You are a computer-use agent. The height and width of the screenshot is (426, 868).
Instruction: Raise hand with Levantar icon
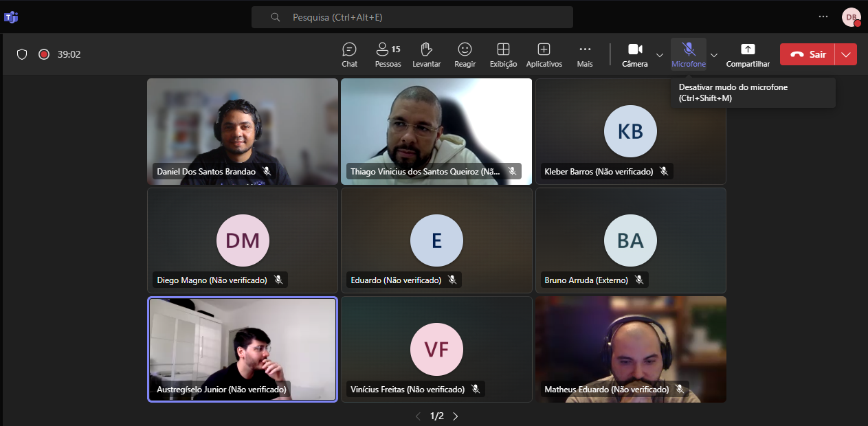[426, 54]
